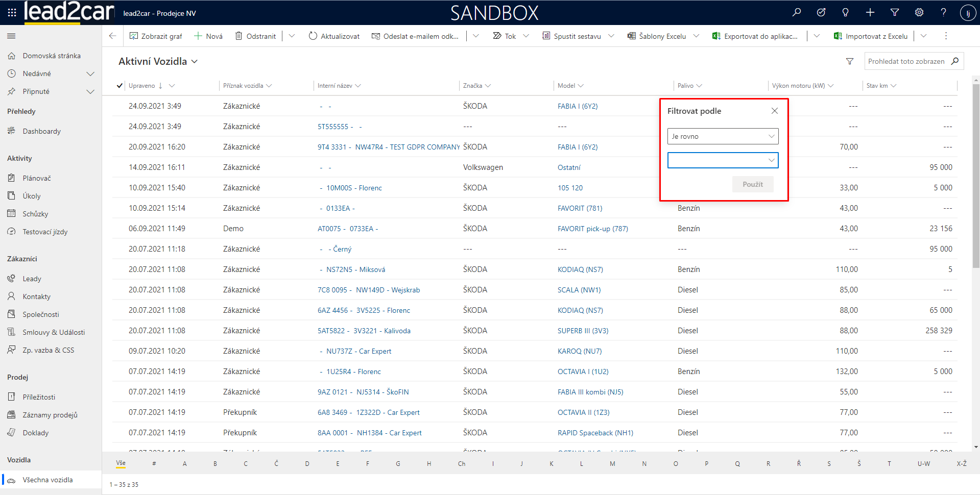
Task: Click the search magnifier in top bar
Action: pyautogui.click(x=796, y=13)
